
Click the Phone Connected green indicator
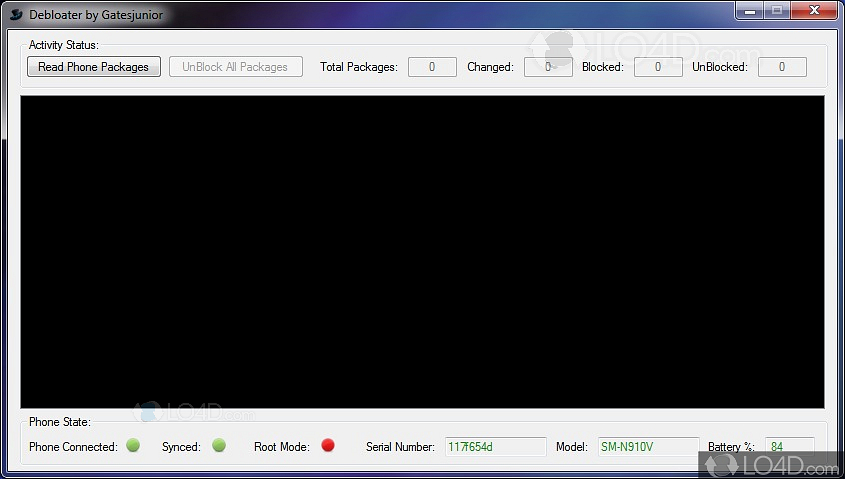(x=133, y=445)
